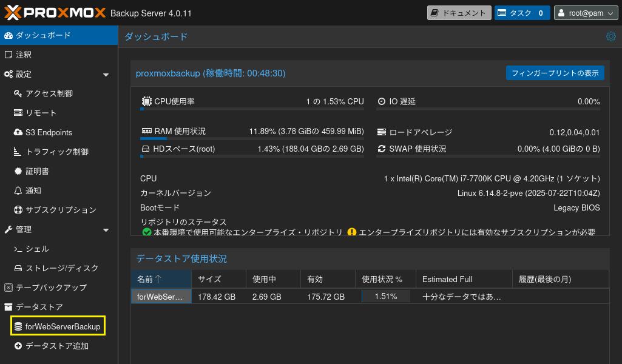Open シェル in the sidebar
Image resolution: width=622 pixels, height=364 pixels.
click(x=59, y=249)
